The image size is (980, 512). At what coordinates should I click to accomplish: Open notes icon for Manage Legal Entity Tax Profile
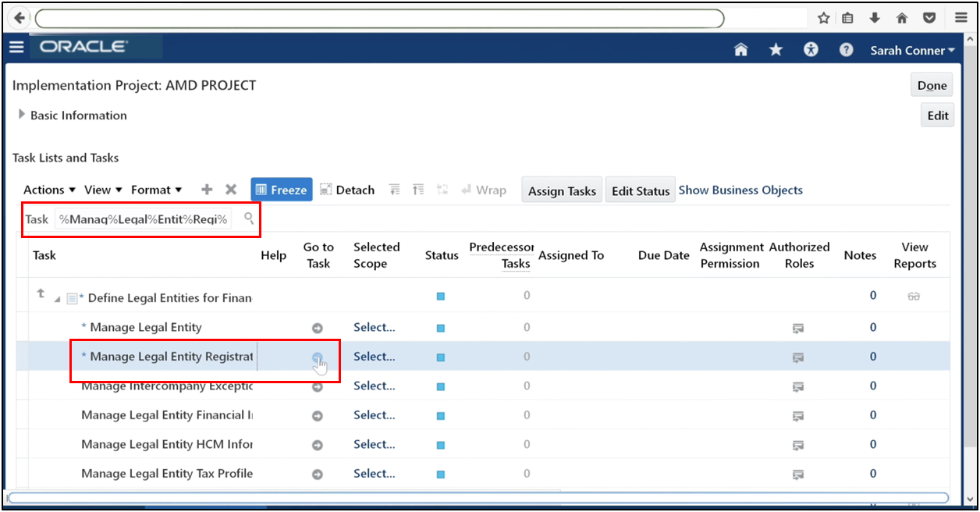[x=797, y=475]
